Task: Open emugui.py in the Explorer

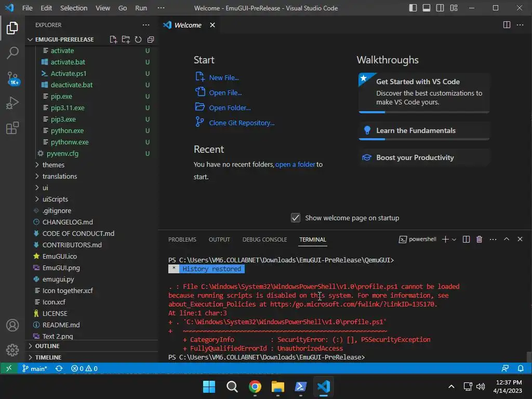Action: point(58,279)
